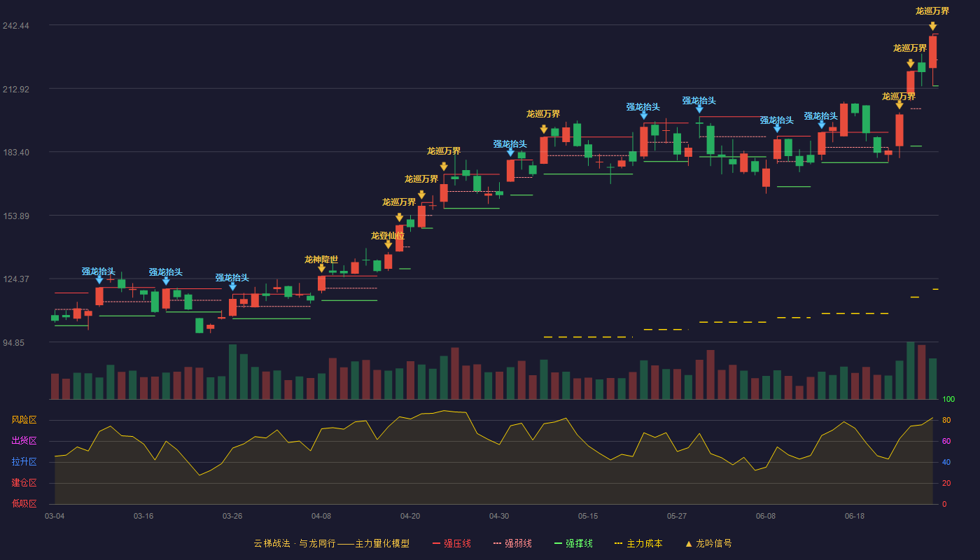Click the 04-08 date label

tap(321, 516)
